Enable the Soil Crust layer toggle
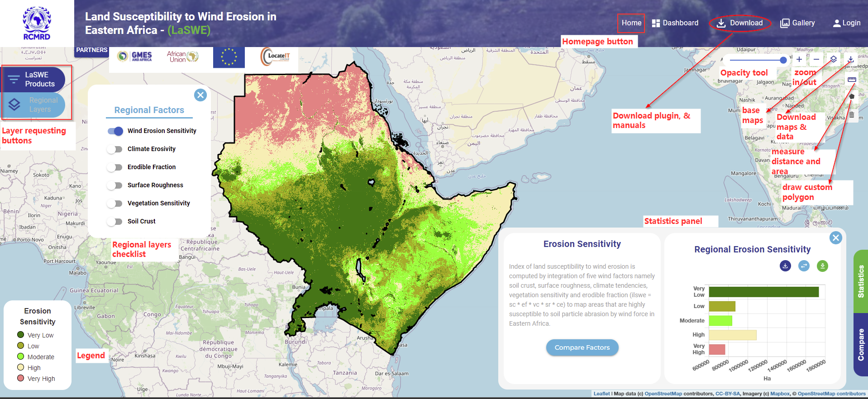The width and height of the screenshot is (868, 399). tap(115, 222)
